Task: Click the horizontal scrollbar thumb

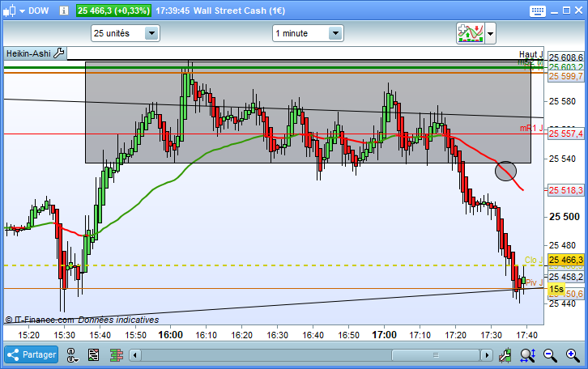Action: pos(436,354)
